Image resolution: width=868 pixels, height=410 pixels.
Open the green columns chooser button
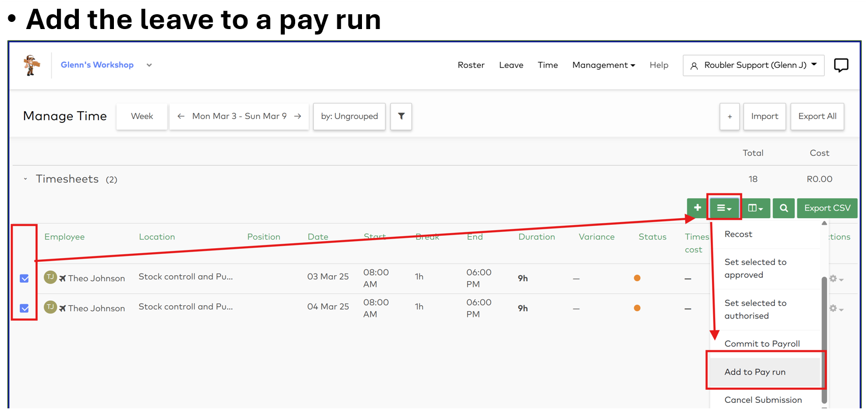coord(756,208)
